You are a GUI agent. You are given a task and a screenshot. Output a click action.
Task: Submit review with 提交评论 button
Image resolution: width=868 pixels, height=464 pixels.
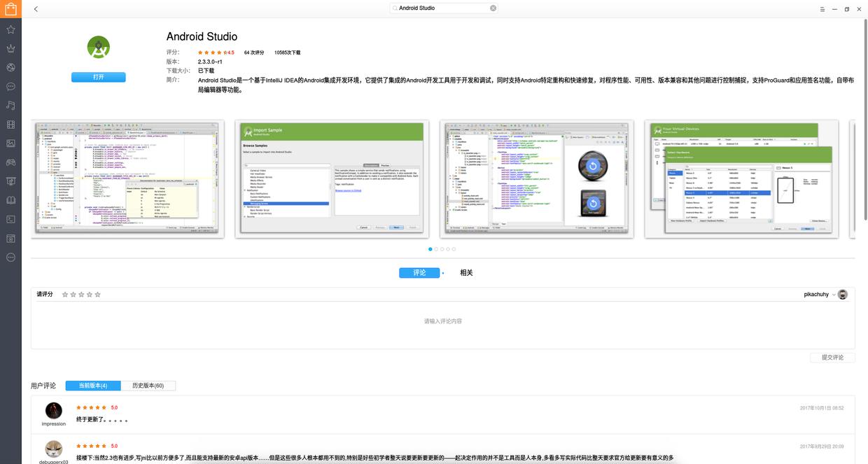[833, 358]
